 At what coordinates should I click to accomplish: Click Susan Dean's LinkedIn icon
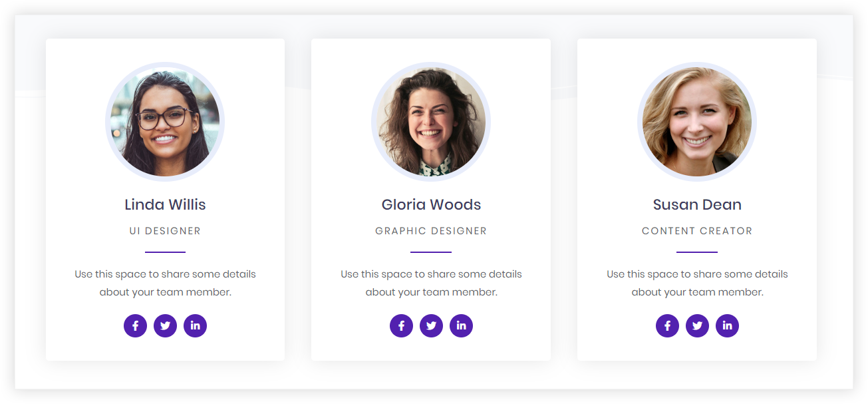click(x=727, y=325)
